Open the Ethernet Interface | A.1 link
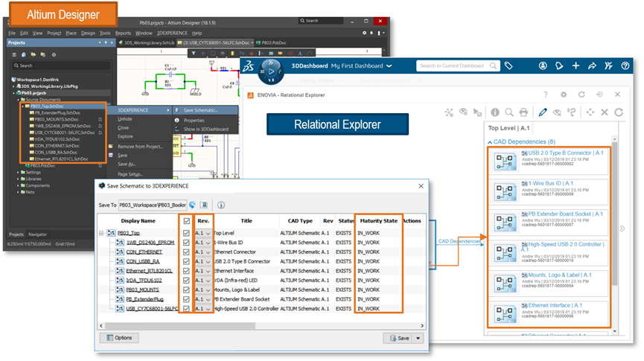Image resolution: width=644 pixels, height=361 pixels. coord(555,306)
